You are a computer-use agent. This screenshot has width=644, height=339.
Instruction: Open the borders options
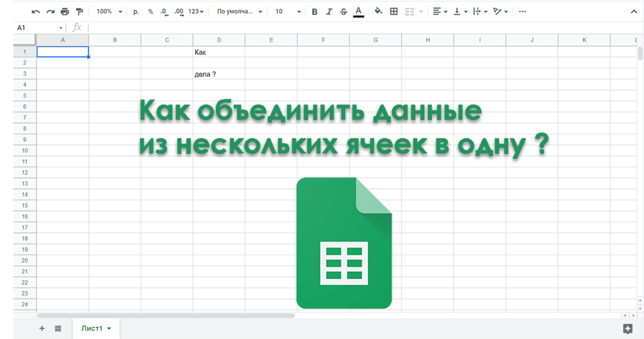click(x=394, y=11)
